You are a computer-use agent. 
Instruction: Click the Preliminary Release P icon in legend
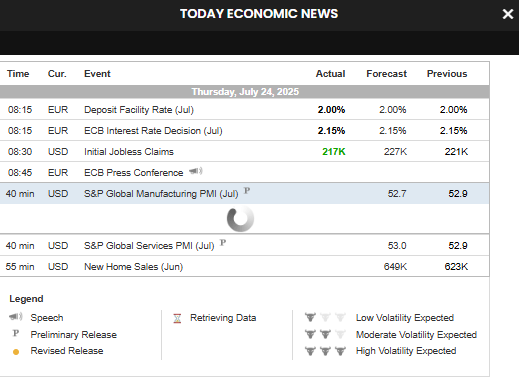click(15, 333)
